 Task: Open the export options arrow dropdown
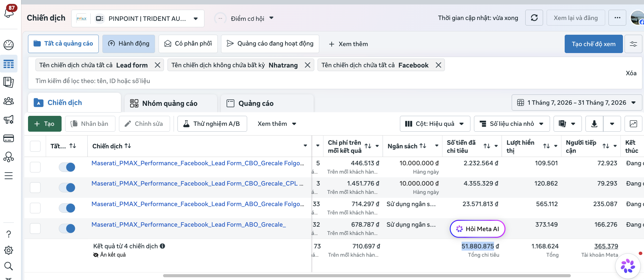click(x=612, y=124)
